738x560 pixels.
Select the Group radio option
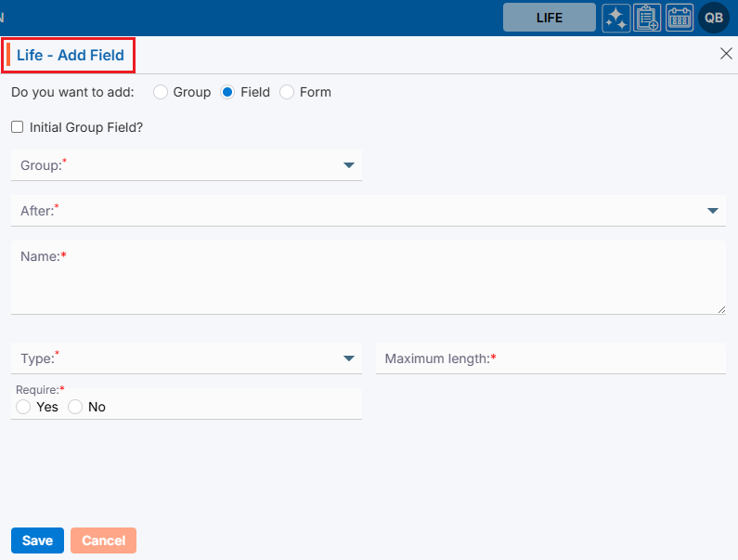(x=161, y=92)
